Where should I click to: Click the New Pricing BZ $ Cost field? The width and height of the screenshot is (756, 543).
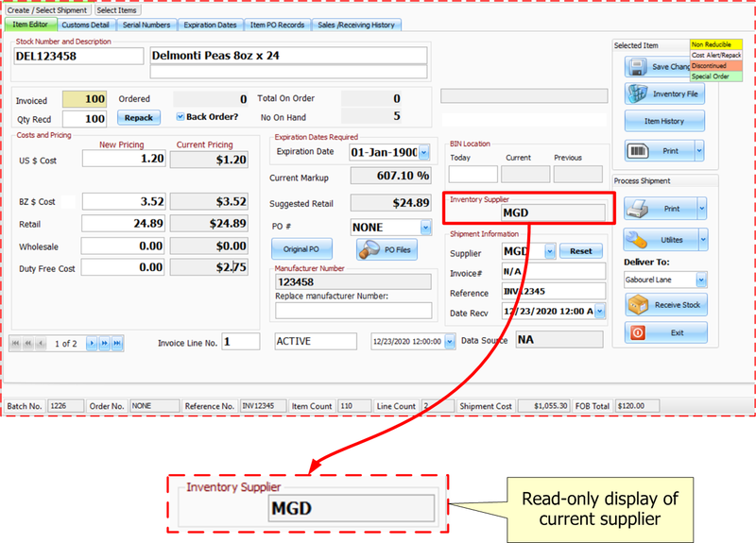click(124, 201)
